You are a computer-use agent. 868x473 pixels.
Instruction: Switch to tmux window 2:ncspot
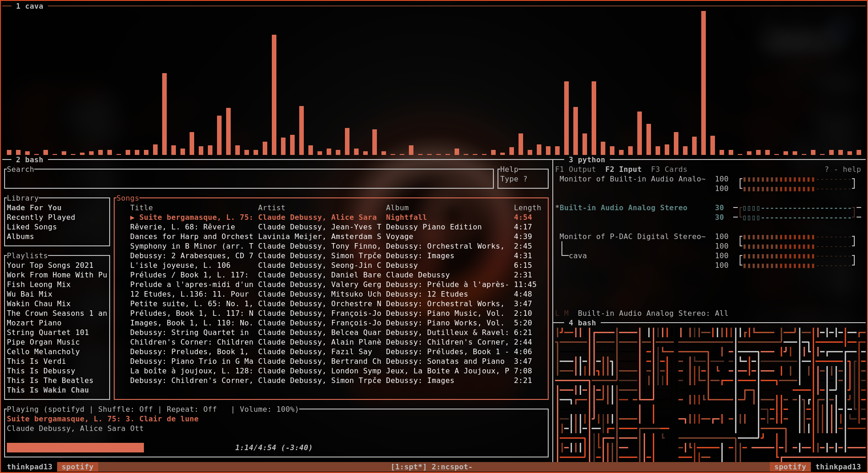452,467
